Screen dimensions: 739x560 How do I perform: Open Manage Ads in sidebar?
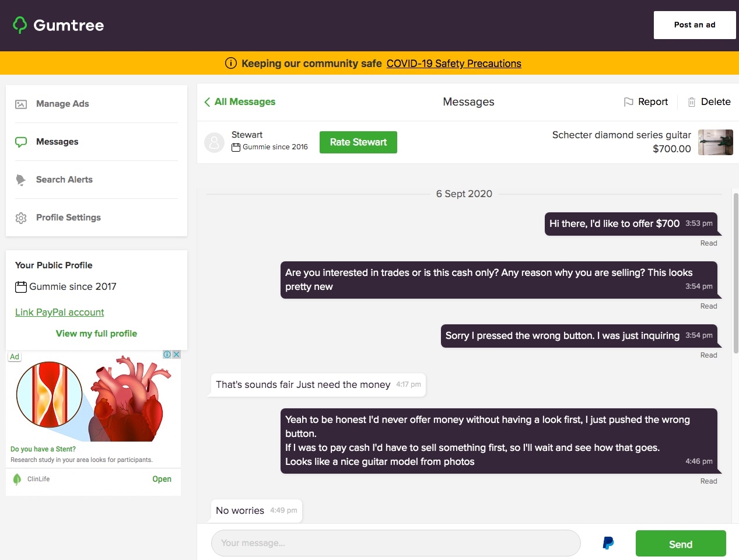[62, 104]
